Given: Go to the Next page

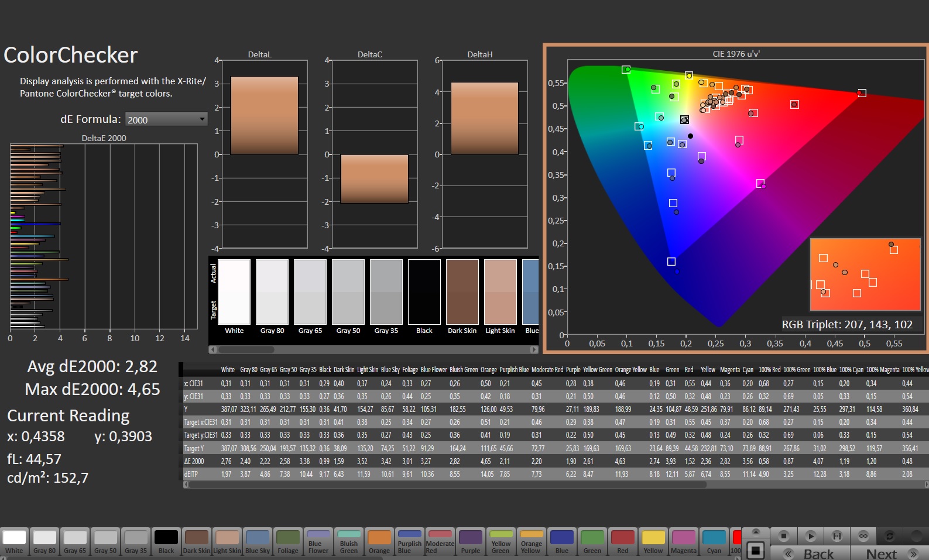Looking at the screenshot, I should tap(889, 554).
